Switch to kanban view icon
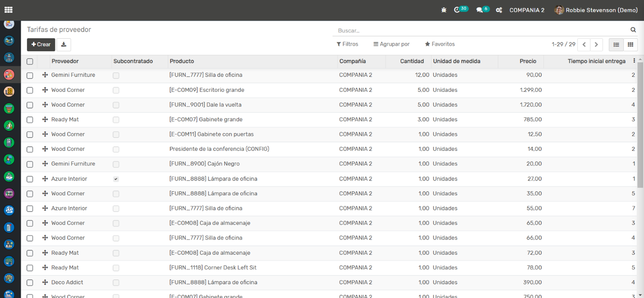This screenshot has width=644, height=298. tap(630, 45)
